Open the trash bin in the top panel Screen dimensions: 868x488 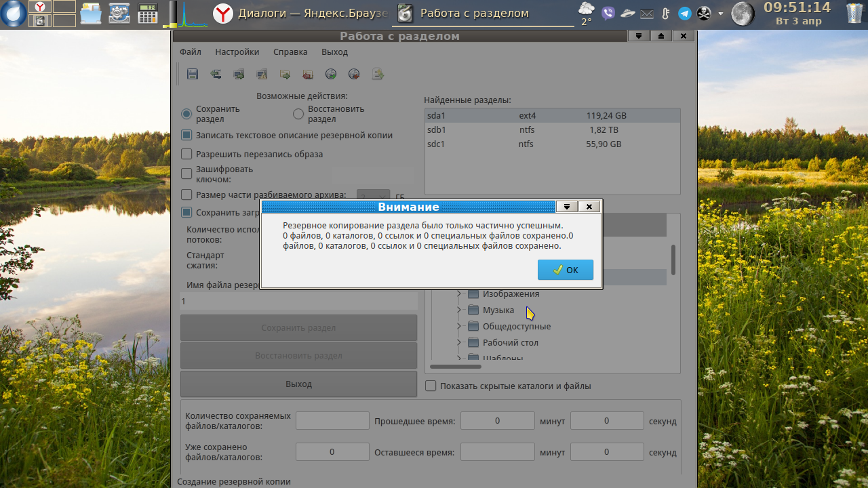854,14
